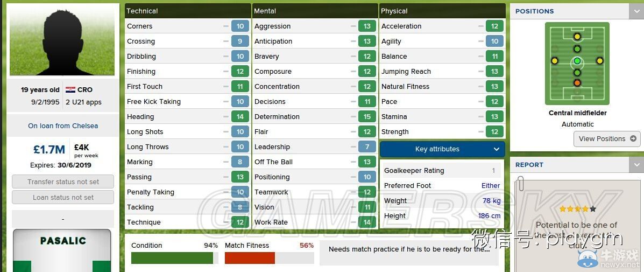Select the yellow striker position dot
Image resolution: width=644 pixels, height=272 pixels.
click(x=577, y=37)
